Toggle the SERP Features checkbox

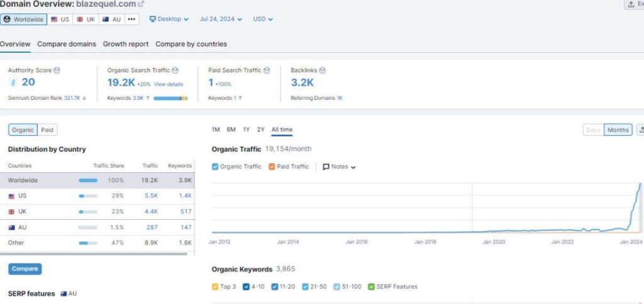371,287
